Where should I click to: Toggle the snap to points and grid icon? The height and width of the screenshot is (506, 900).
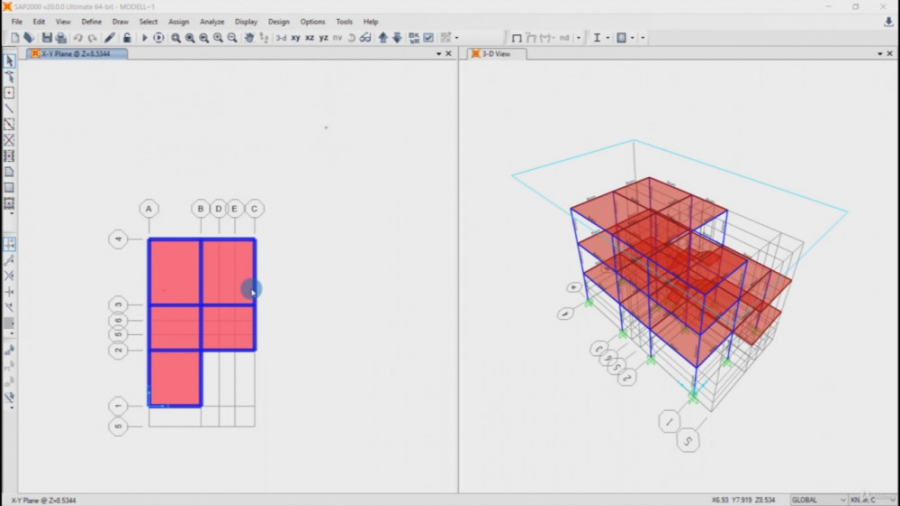(x=9, y=244)
